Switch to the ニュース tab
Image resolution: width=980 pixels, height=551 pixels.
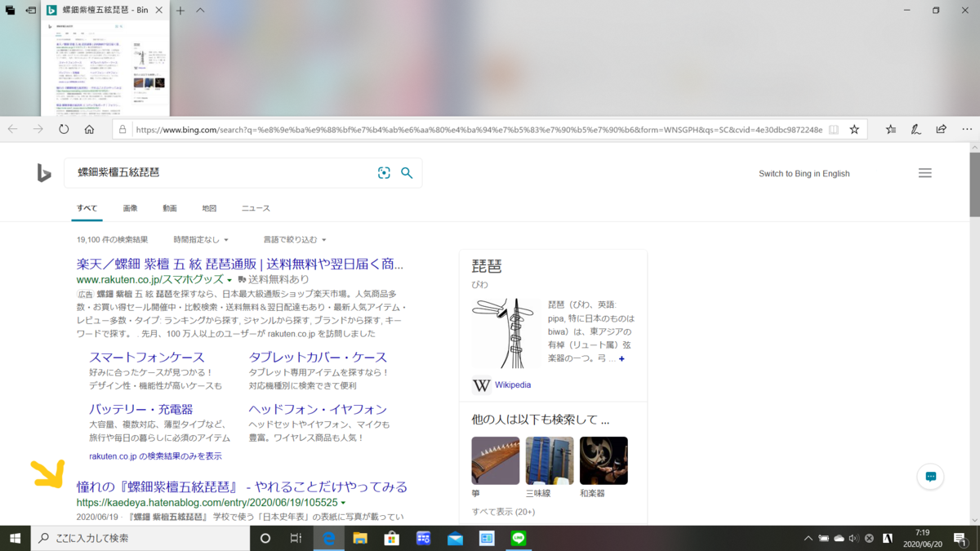(x=256, y=208)
